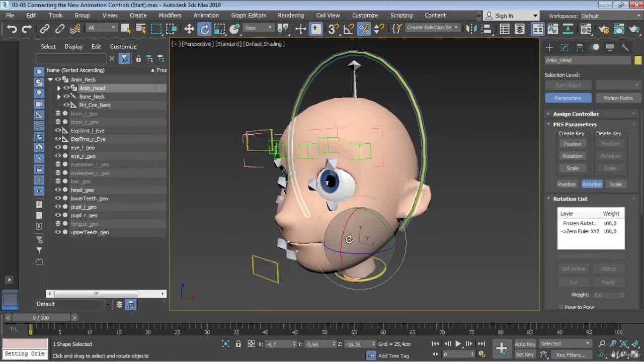Click the Align tool icon
The width and height of the screenshot is (644, 362).
[x=487, y=29]
